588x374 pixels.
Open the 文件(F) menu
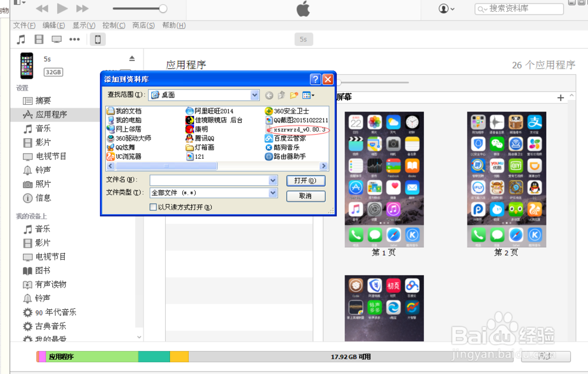click(x=24, y=25)
